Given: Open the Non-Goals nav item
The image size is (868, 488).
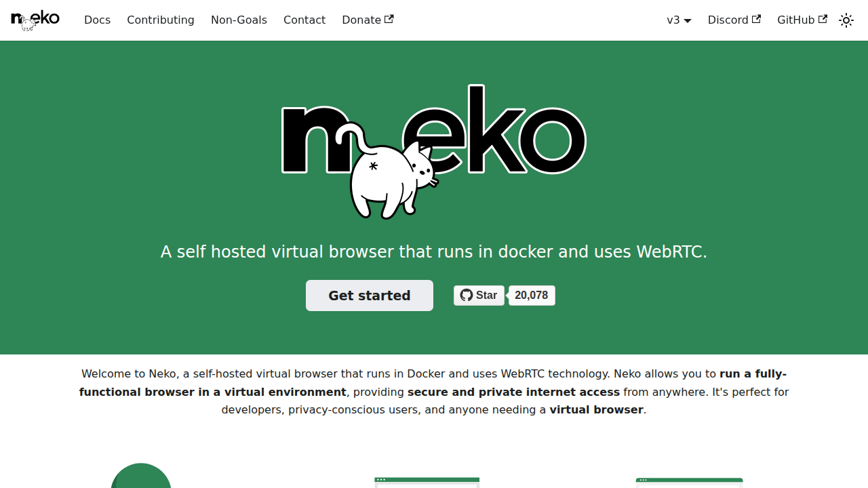Looking at the screenshot, I should click(239, 20).
